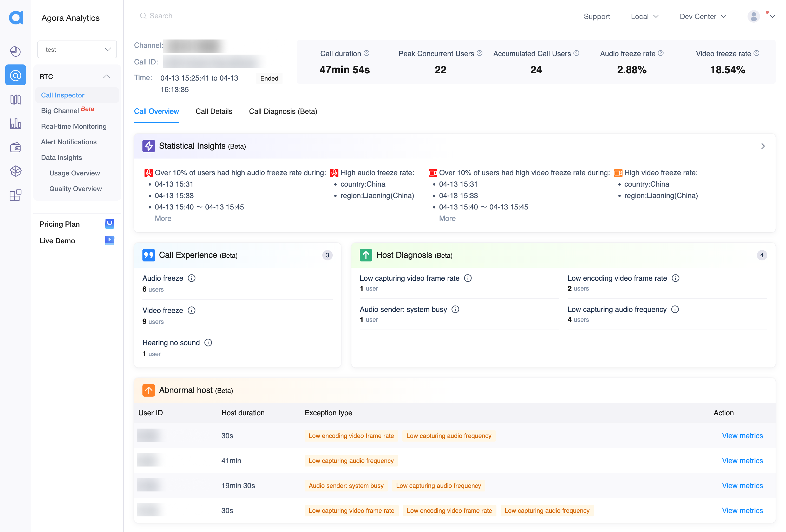Viewport: 786px width, 532px height.
Task: Click the 47min 54s call duration value
Action: [x=345, y=70]
